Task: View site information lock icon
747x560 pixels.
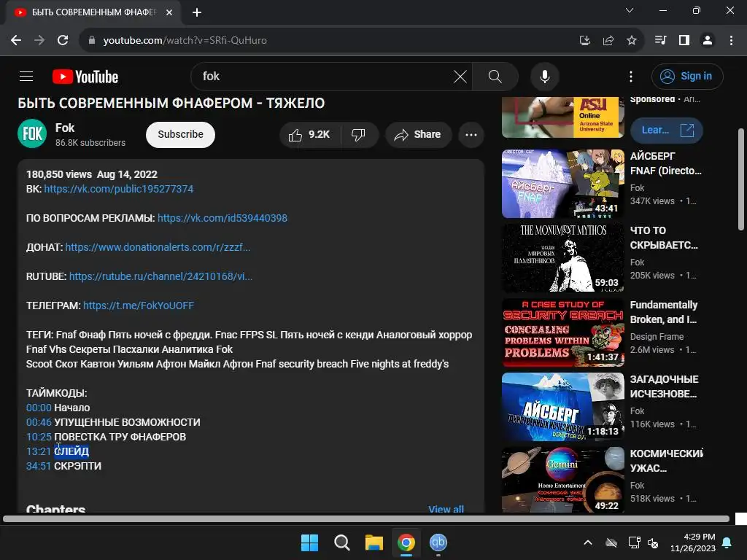Action: pos(91,40)
